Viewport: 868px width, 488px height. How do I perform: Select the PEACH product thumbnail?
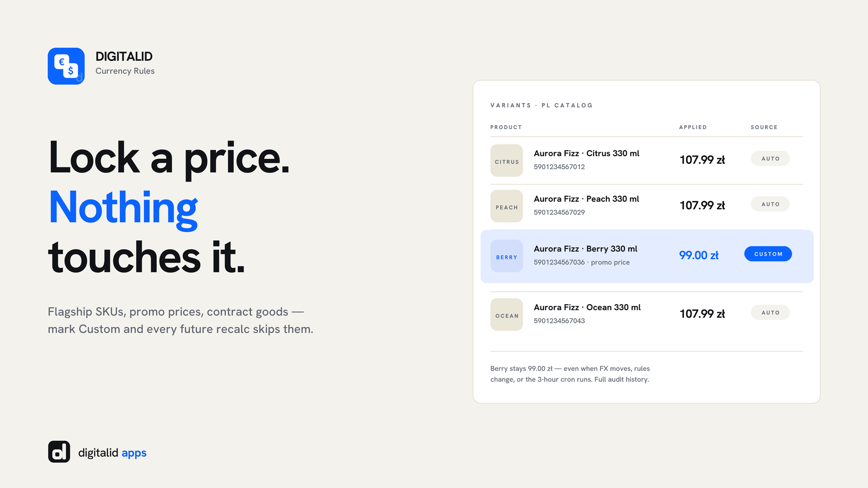coord(507,206)
